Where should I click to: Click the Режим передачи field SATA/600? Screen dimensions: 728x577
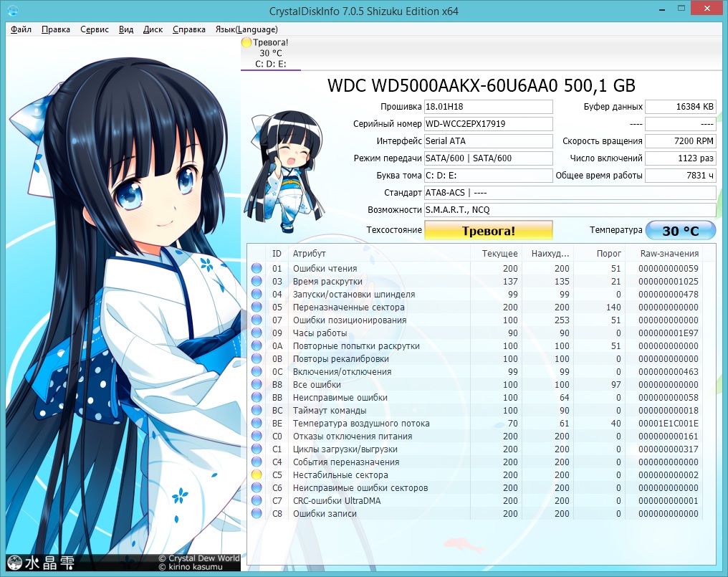[x=489, y=158]
